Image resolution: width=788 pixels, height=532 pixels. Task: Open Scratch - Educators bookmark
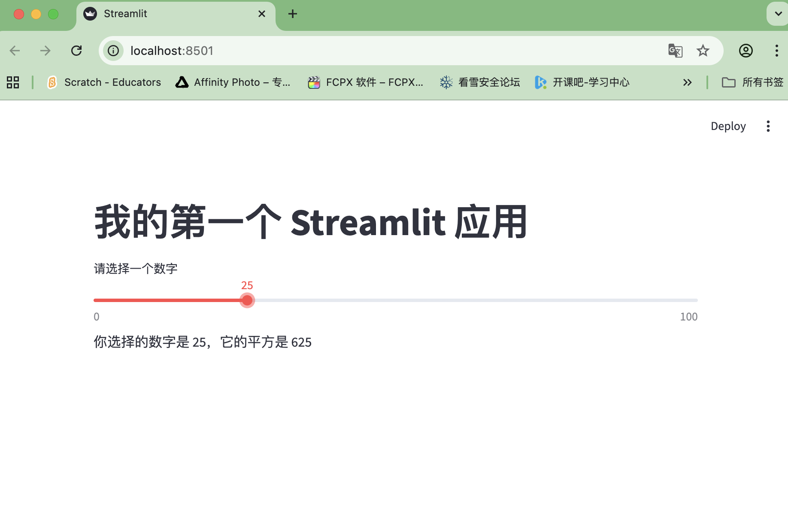[104, 82]
